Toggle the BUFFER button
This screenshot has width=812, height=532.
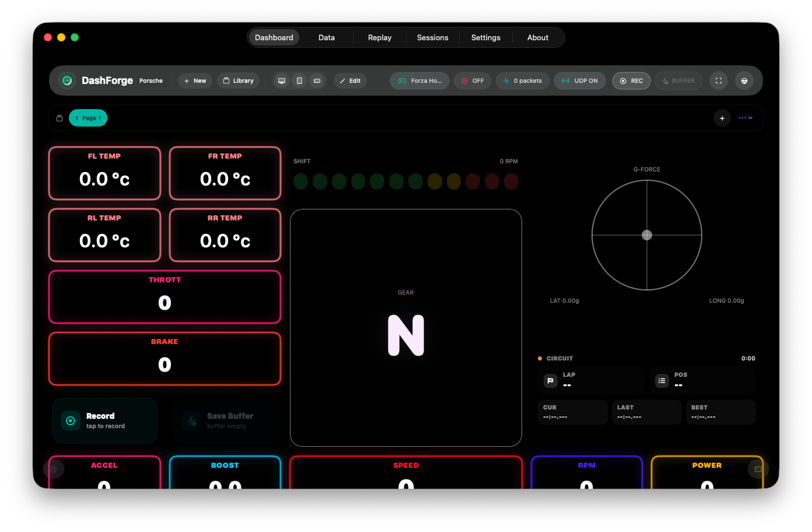[679, 80]
